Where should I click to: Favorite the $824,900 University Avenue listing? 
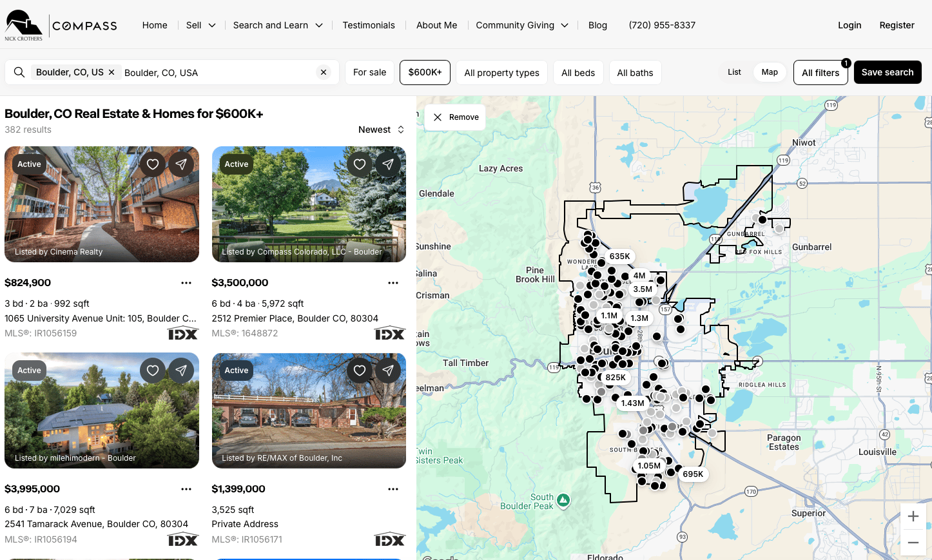click(x=153, y=164)
